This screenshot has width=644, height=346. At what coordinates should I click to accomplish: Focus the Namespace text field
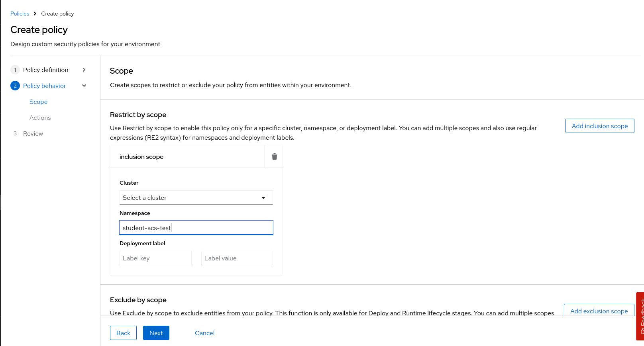click(196, 228)
